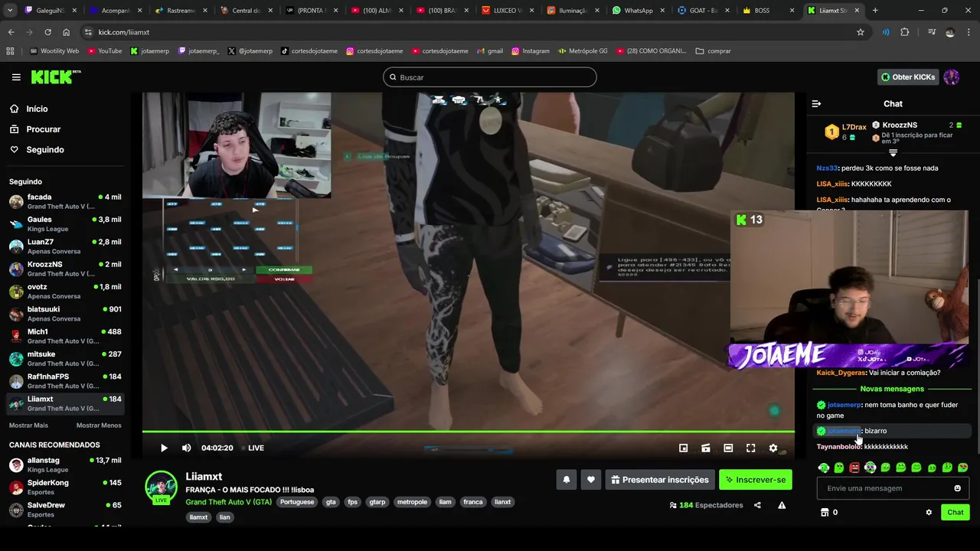Expand the gift leaderboard chevron
980x551 pixels.
(x=893, y=153)
